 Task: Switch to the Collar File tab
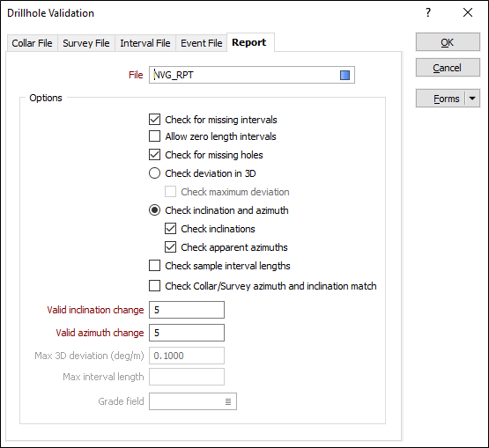(x=32, y=43)
